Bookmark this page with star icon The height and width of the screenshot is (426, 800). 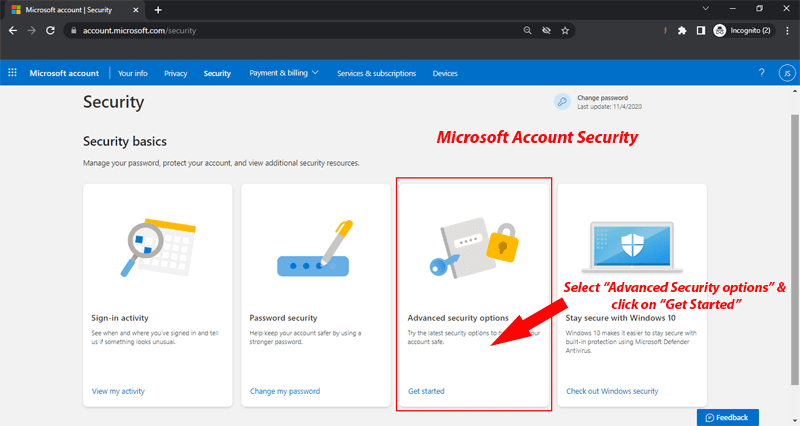coord(565,31)
